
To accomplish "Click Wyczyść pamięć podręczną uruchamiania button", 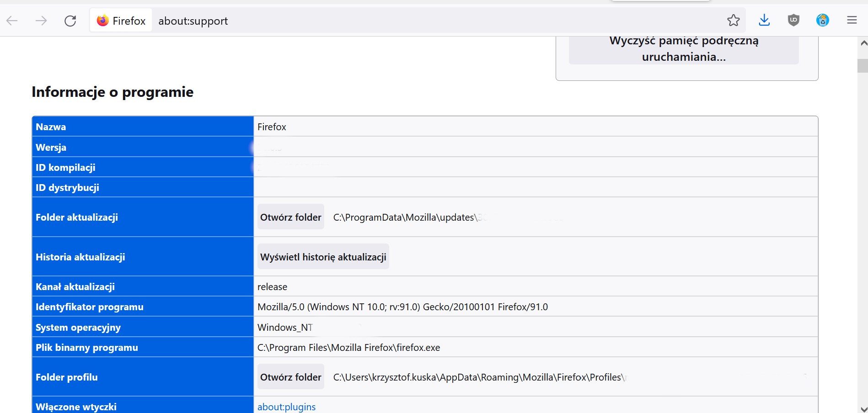I will point(683,49).
